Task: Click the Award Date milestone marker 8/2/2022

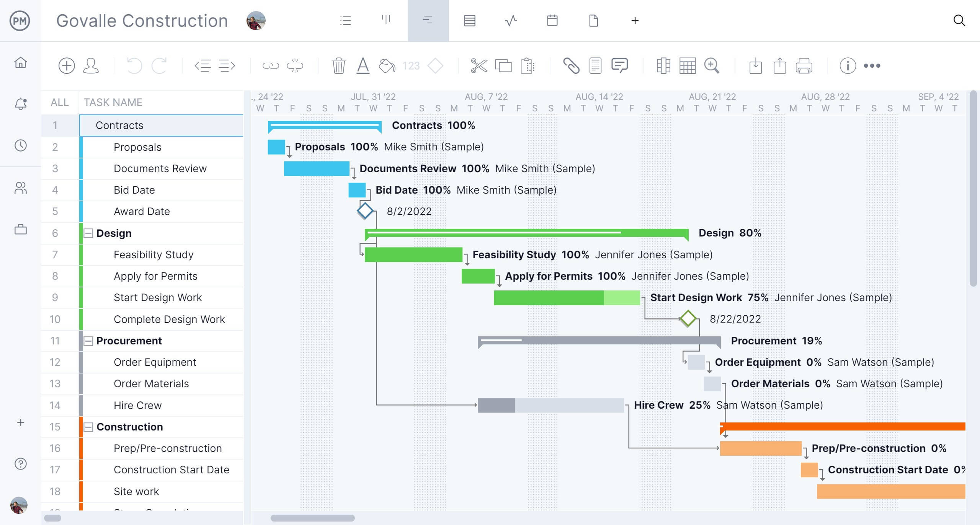Action: (365, 211)
